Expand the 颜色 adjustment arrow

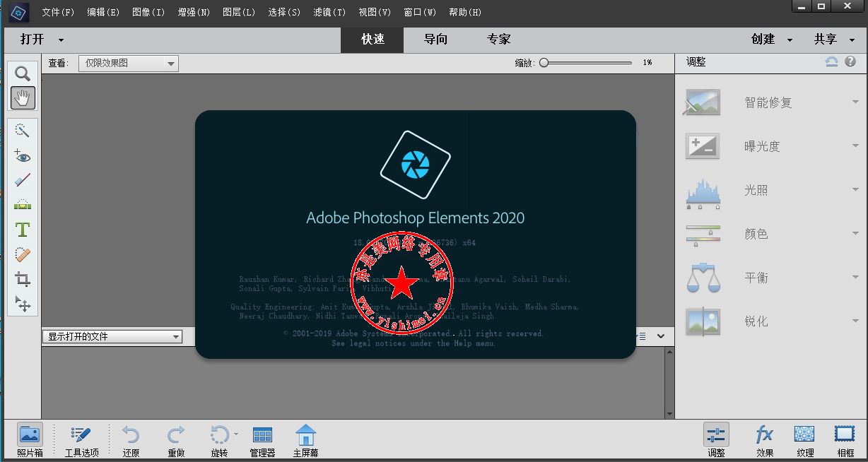(855, 234)
